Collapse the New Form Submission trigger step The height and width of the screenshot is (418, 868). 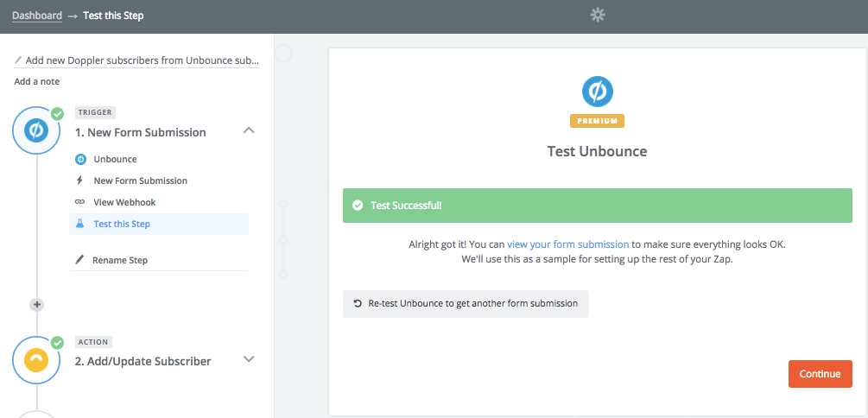249,130
